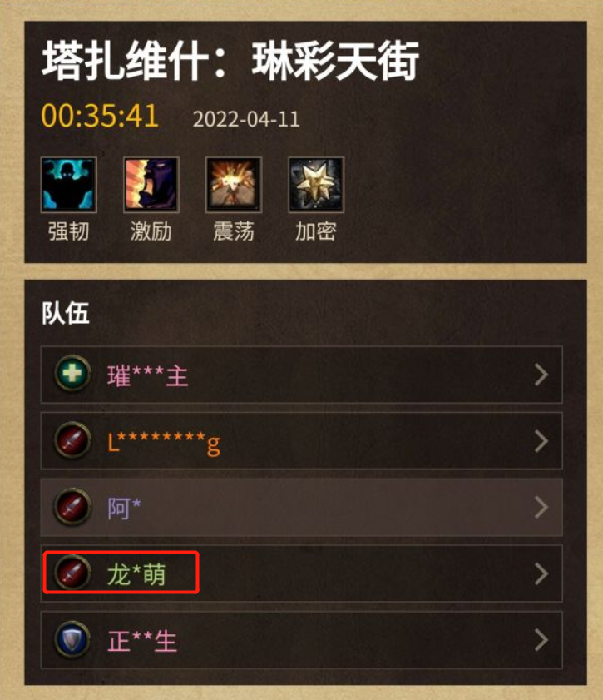Open player name 正**生

142,641
